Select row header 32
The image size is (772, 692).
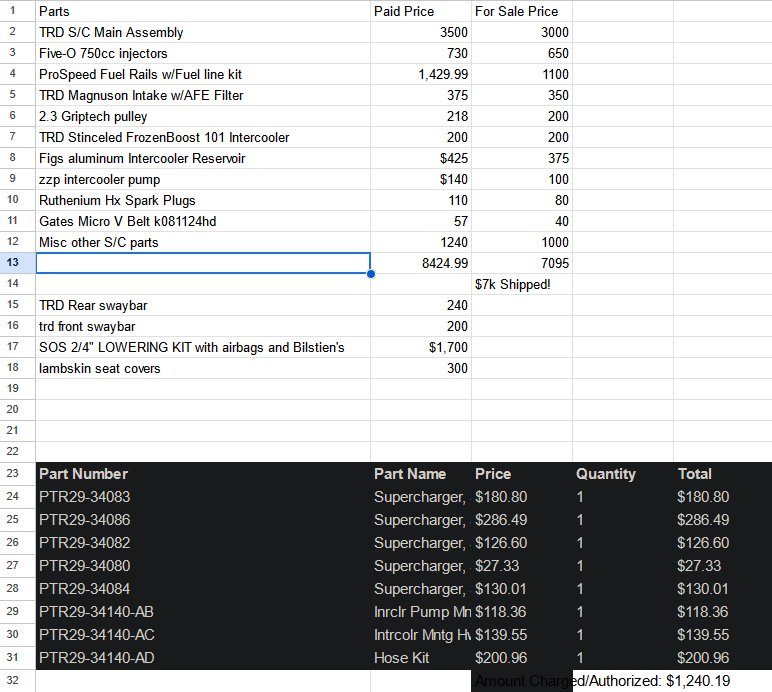pos(18,681)
